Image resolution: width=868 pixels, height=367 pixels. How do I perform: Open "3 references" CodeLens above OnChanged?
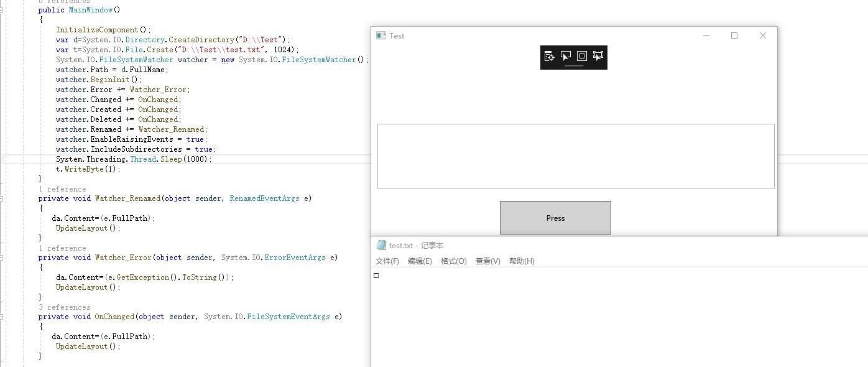pos(65,307)
